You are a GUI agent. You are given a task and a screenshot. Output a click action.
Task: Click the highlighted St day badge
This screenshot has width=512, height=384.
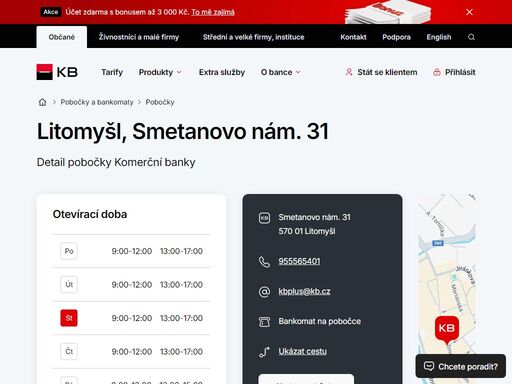pyautogui.click(x=69, y=318)
